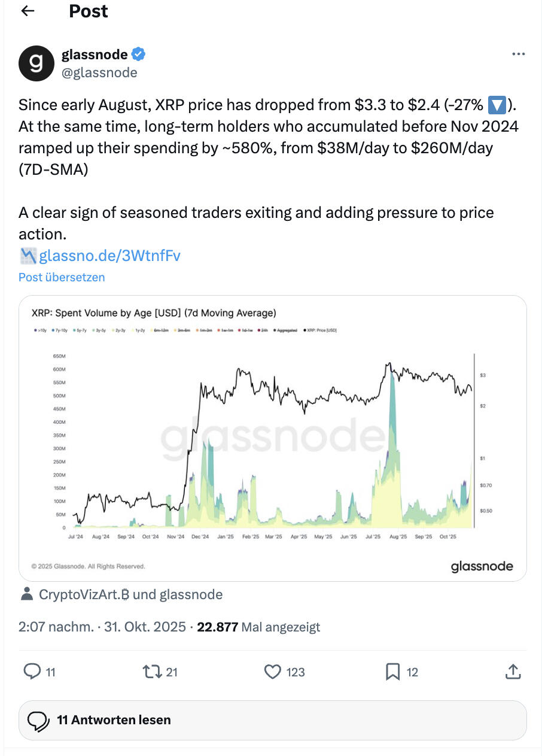Click the view count '22.877 Mal angezeigt'

[x=259, y=627]
